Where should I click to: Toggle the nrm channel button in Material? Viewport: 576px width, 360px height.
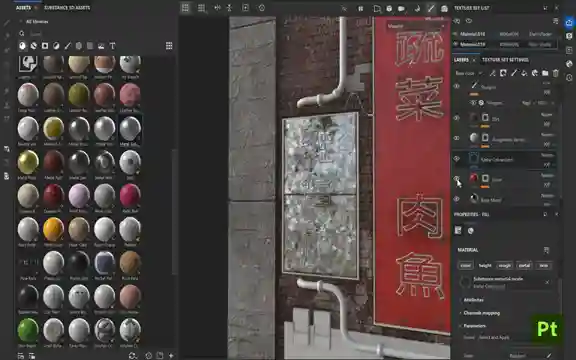point(544,266)
